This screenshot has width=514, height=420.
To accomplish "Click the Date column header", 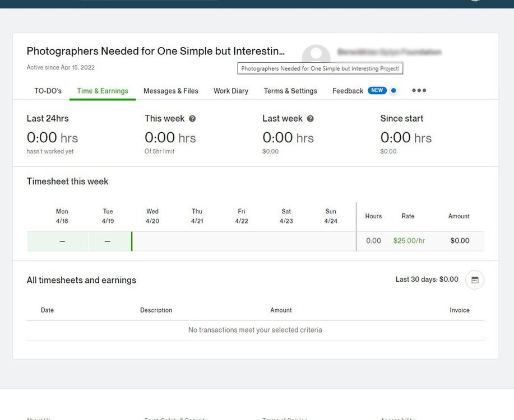I will [47, 310].
